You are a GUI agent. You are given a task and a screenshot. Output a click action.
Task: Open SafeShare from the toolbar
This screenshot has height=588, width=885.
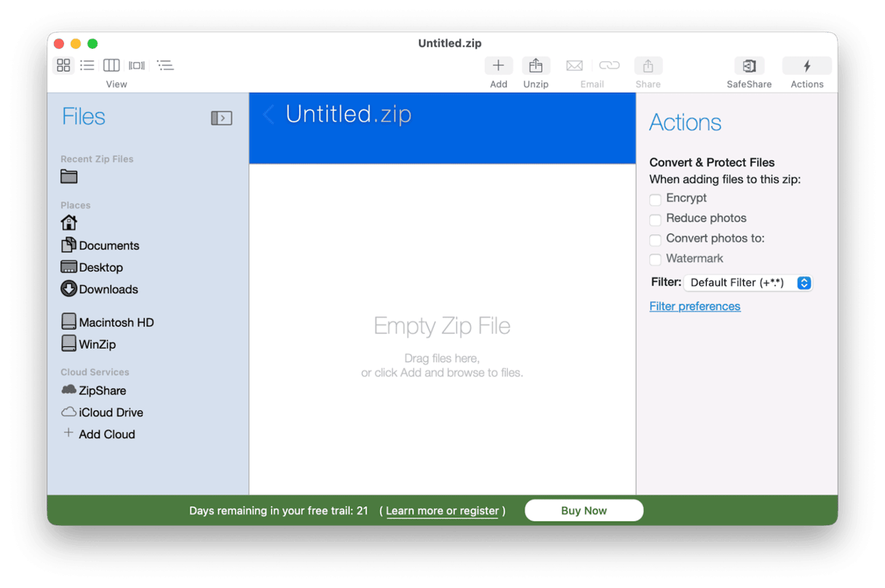[x=748, y=65]
